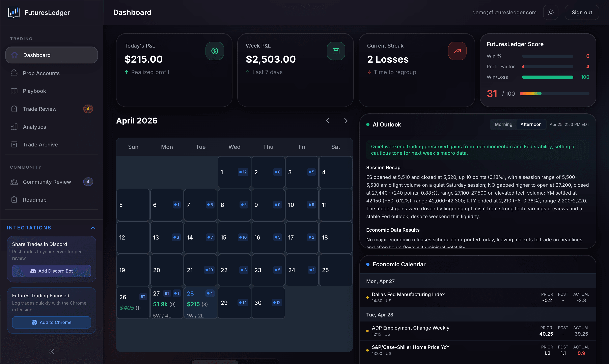Open the Roadmap page
Screen dimensions: 609x364
52,200
